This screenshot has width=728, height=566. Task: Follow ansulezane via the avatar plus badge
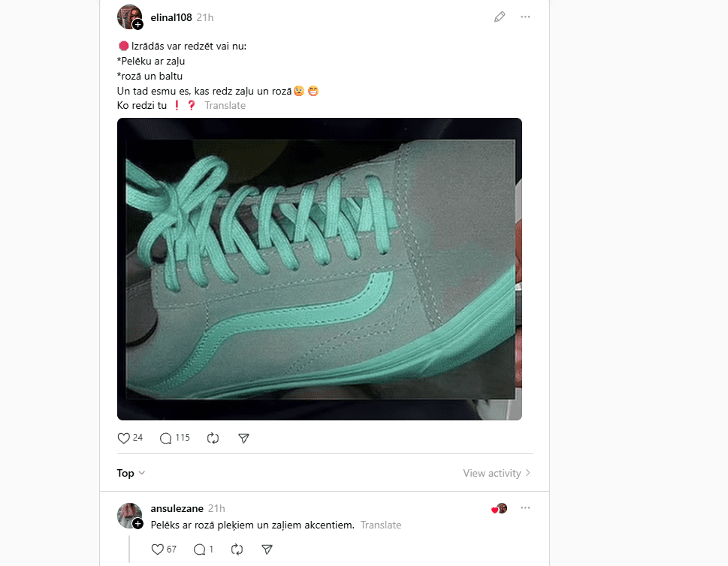138,524
